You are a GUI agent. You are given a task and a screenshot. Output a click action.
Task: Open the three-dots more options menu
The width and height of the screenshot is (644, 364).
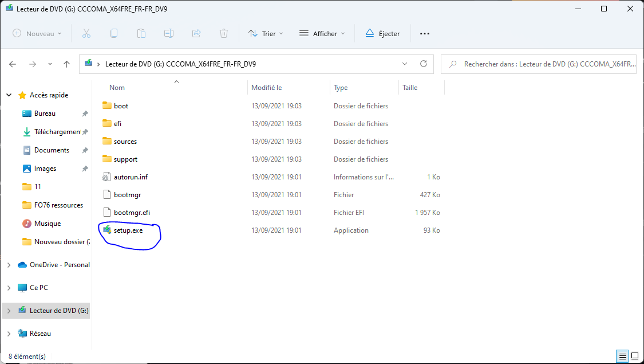click(425, 34)
